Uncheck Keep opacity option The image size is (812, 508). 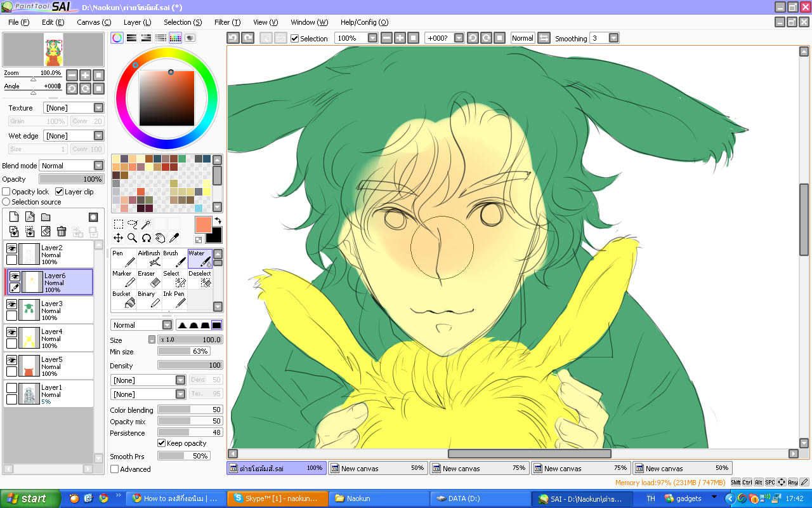click(162, 443)
